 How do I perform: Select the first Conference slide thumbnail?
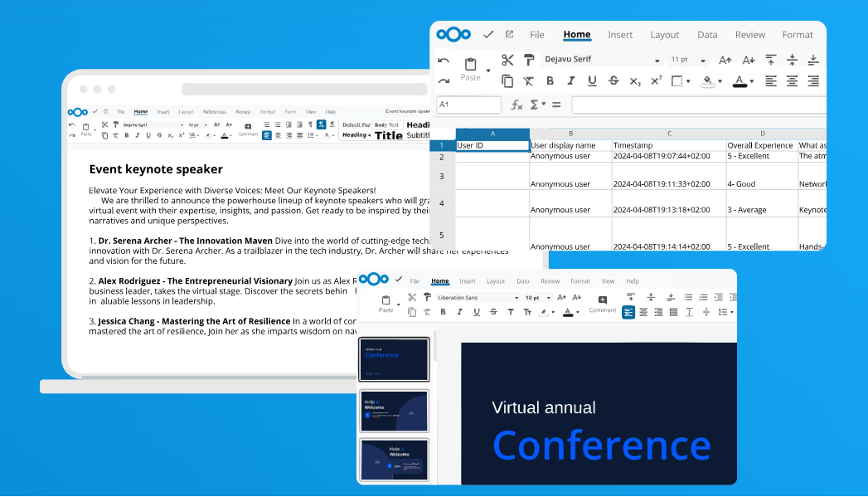tap(394, 359)
